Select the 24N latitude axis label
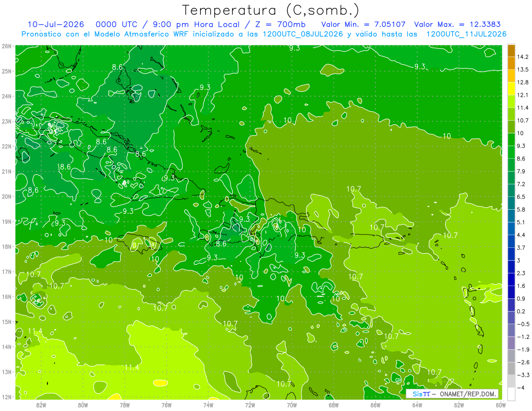Viewport: 532px width, 411px height. (x=6, y=96)
